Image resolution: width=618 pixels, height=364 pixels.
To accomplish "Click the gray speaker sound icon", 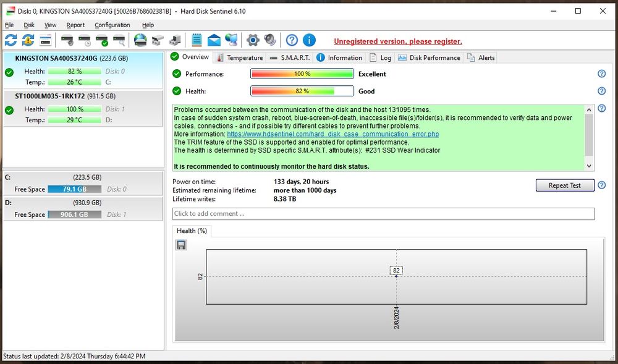I will (270, 40).
